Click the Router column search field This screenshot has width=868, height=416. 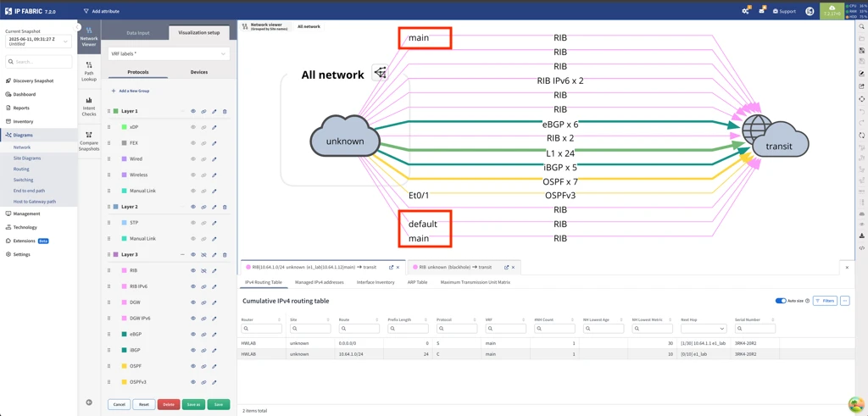click(x=262, y=329)
